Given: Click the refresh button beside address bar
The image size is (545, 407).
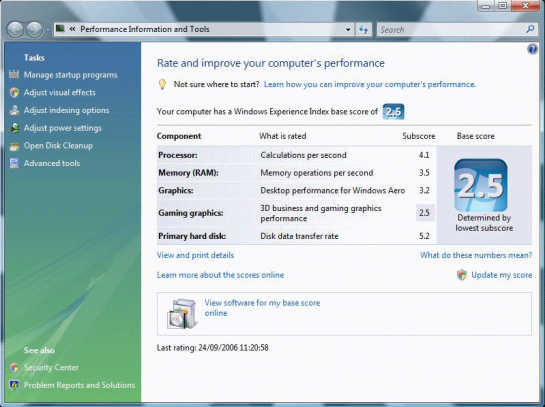Looking at the screenshot, I should (x=364, y=30).
